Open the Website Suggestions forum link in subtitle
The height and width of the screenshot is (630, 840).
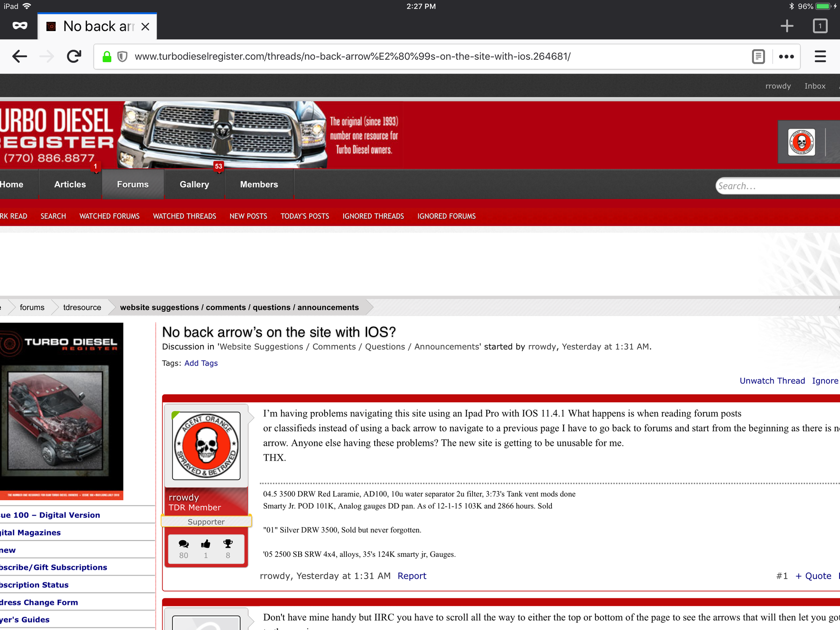pos(349,347)
